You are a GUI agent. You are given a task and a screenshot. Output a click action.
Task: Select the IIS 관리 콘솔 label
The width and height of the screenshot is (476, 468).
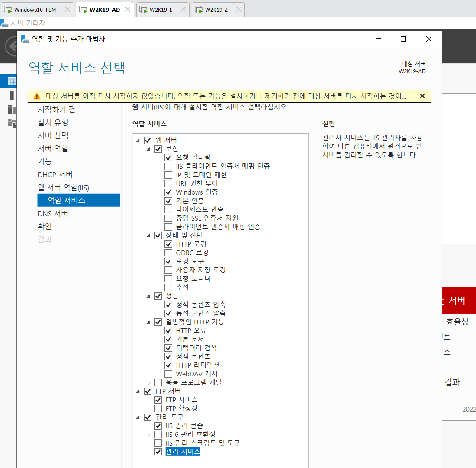[x=184, y=426]
